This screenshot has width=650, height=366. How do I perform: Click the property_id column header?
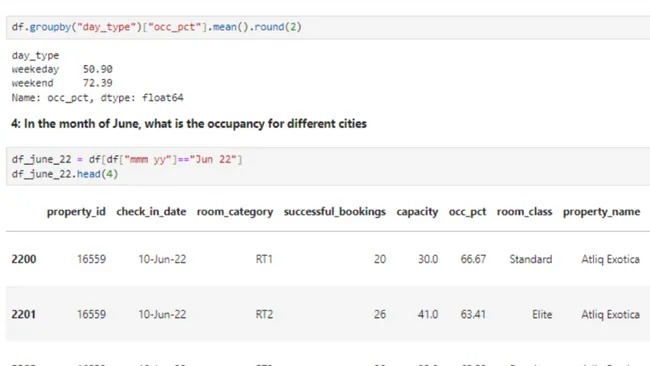click(x=76, y=212)
